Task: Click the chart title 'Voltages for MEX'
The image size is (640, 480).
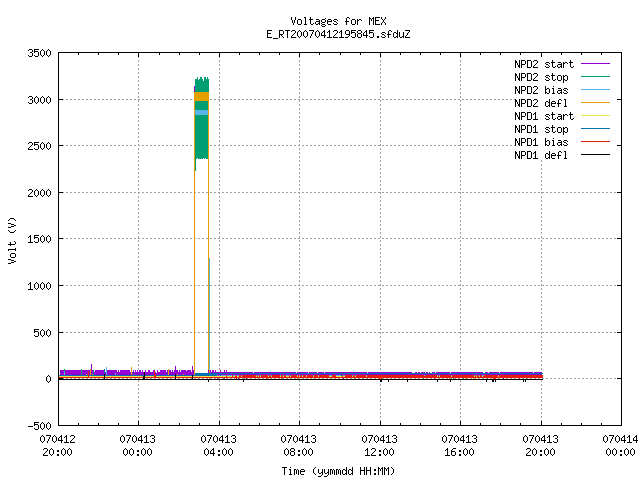Action: click(x=338, y=21)
